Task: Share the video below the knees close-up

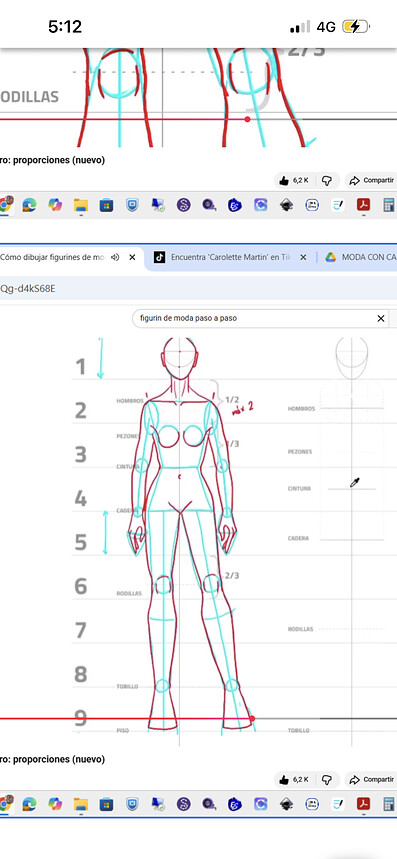Action: [372, 180]
